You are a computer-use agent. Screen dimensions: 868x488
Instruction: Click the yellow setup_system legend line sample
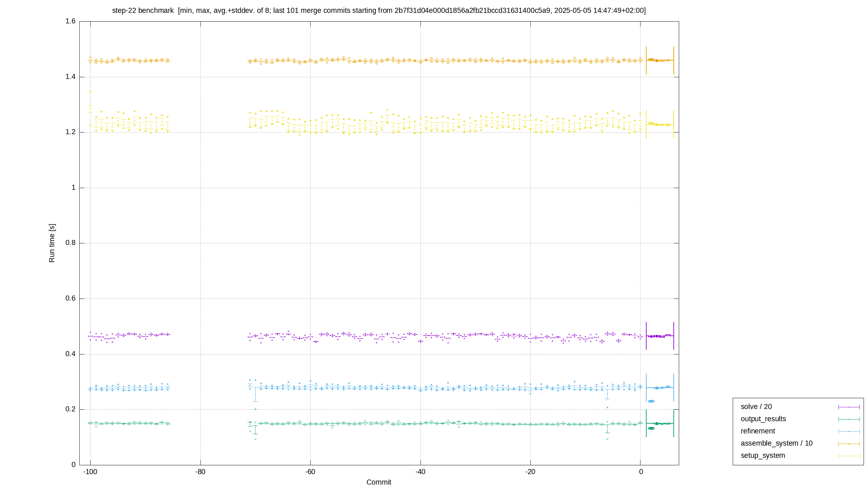[849, 456]
